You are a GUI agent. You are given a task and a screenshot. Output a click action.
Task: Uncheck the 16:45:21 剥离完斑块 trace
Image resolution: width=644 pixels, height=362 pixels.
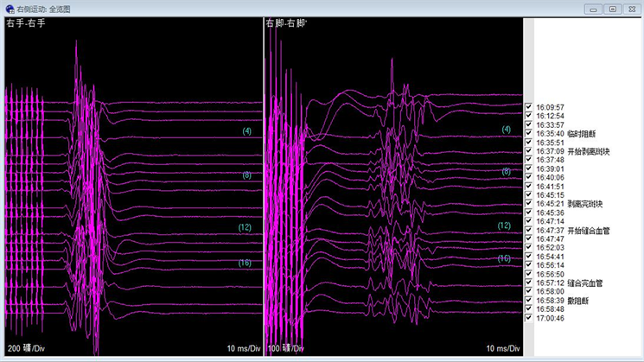pos(529,204)
